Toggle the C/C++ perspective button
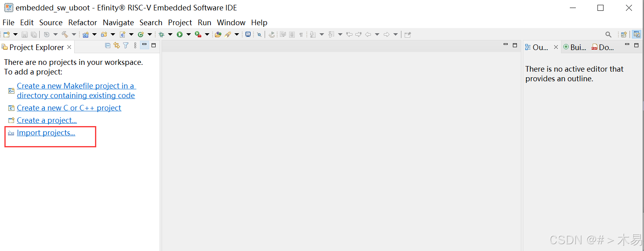Screen dimensions: 644x251 point(637,34)
